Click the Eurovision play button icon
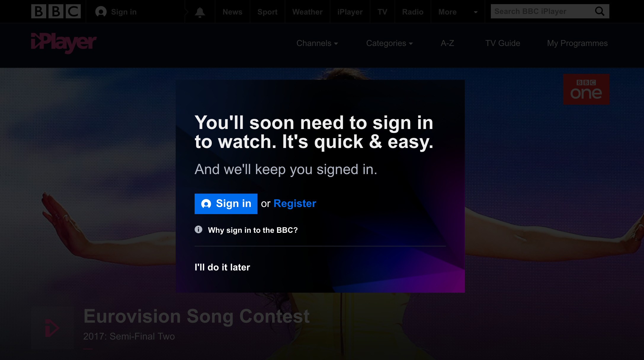The image size is (644, 360). (x=52, y=328)
